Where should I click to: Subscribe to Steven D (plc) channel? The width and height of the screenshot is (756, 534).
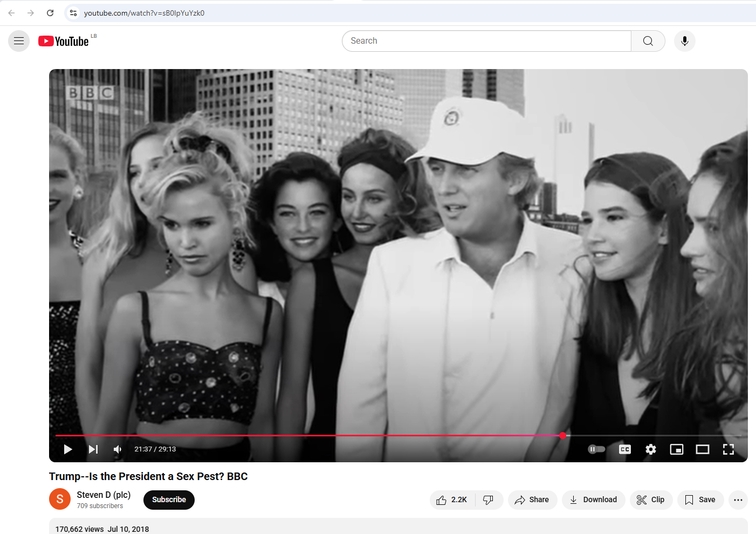click(x=169, y=500)
